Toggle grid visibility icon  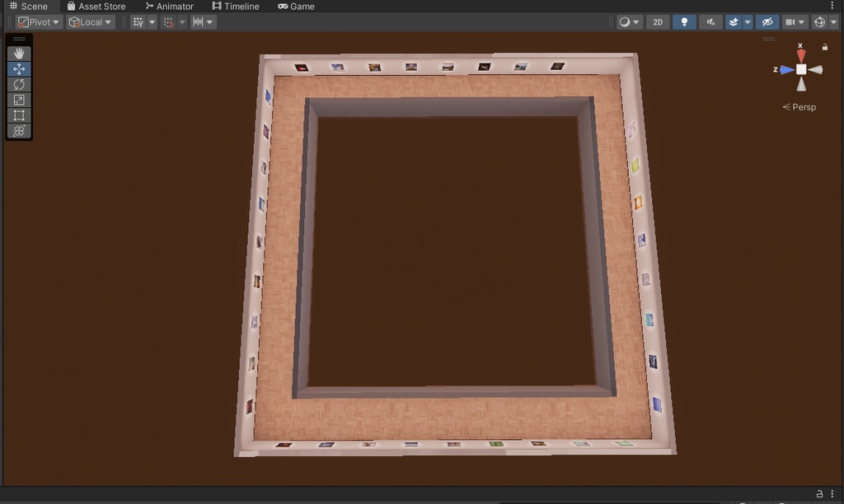click(138, 22)
